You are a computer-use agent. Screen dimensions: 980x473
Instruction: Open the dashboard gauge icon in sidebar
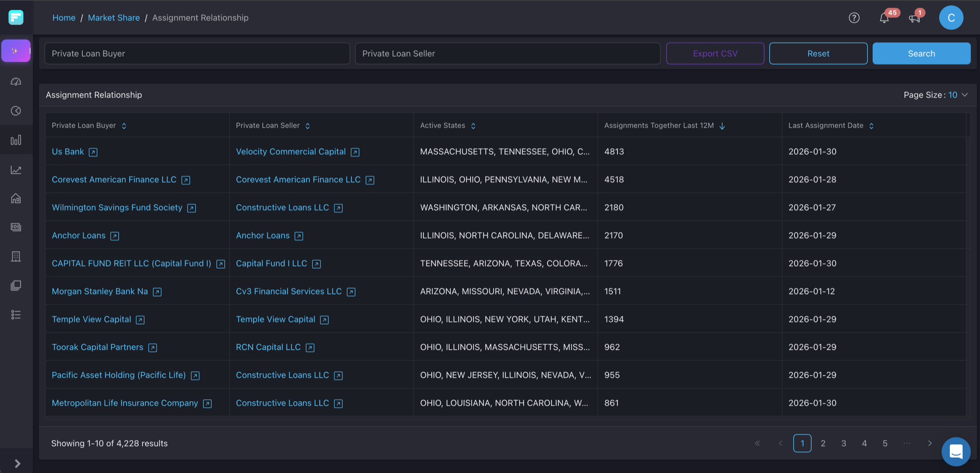(x=16, y=82)
